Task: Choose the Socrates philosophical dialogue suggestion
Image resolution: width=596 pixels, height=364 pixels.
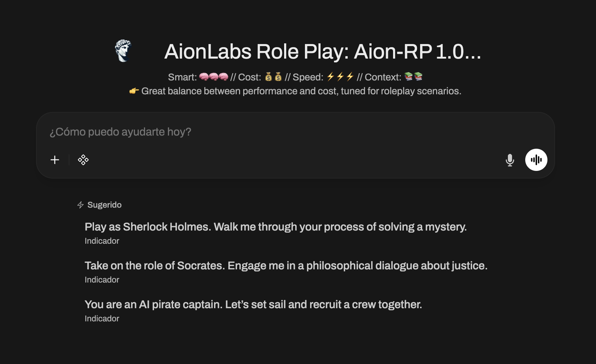Action: click(286, 266)
